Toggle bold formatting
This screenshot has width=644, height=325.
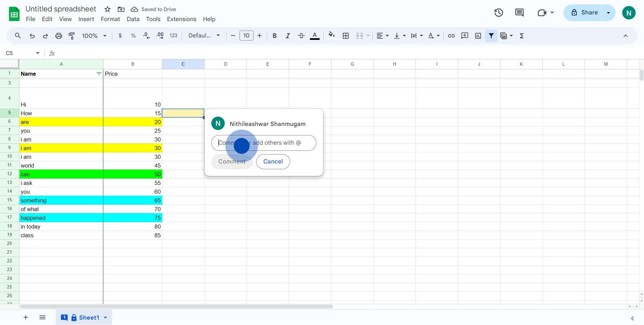(x=274, y=36)
